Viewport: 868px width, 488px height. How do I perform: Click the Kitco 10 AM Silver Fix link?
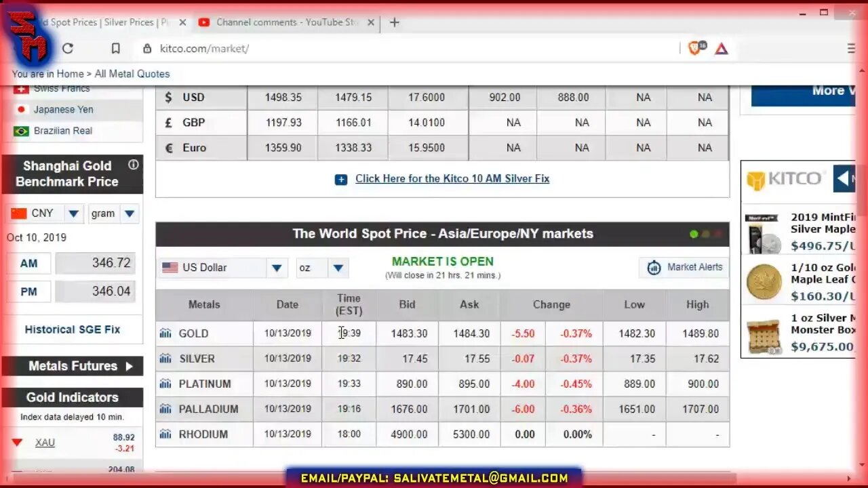click(452, 179)
